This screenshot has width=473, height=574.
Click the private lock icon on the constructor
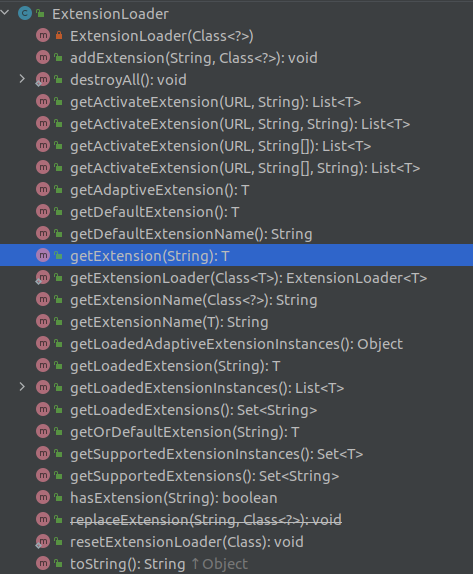click(59, 36)
